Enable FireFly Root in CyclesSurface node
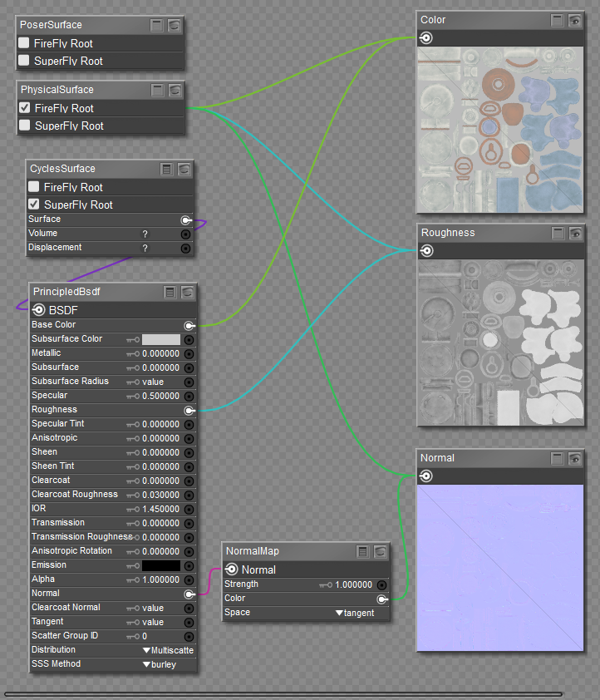Screen dimensions: 600x700 point(34,186)
